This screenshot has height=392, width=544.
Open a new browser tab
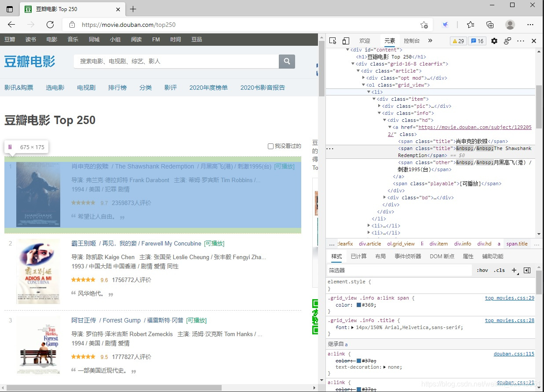tap(133, 9)
